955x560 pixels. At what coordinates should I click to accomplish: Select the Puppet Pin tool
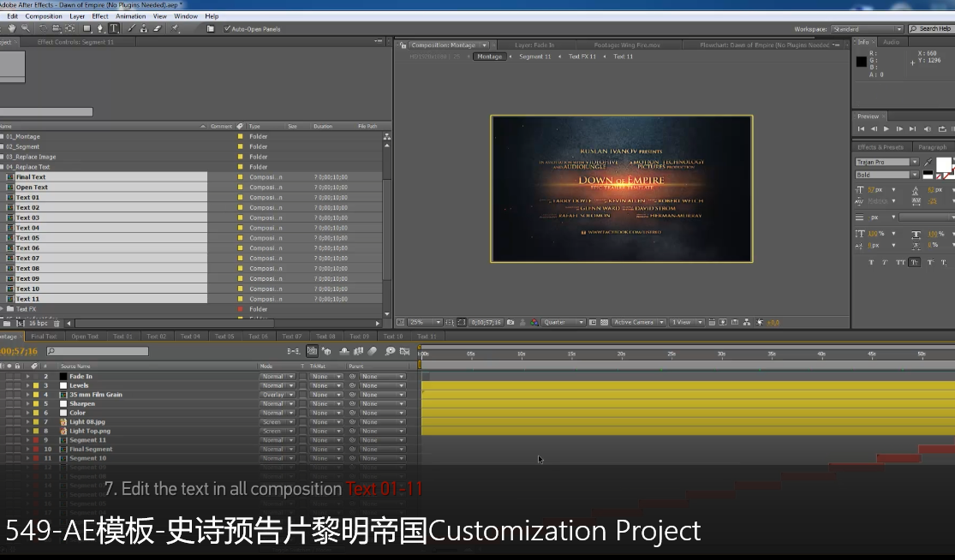pyautogui.click(x=175, y=28)
